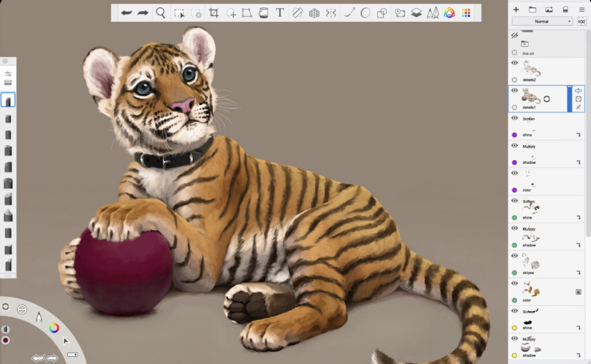Click lock icon on green color layer

tap(578, 292)
